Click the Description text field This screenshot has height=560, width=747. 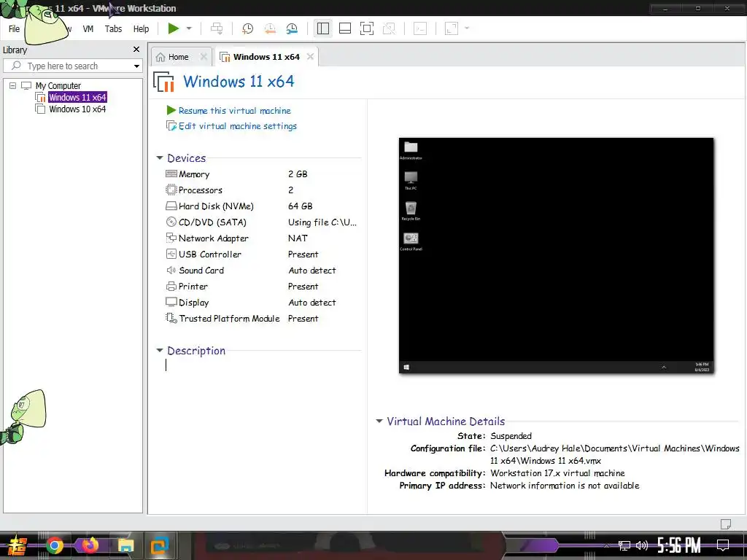point(263,366)
